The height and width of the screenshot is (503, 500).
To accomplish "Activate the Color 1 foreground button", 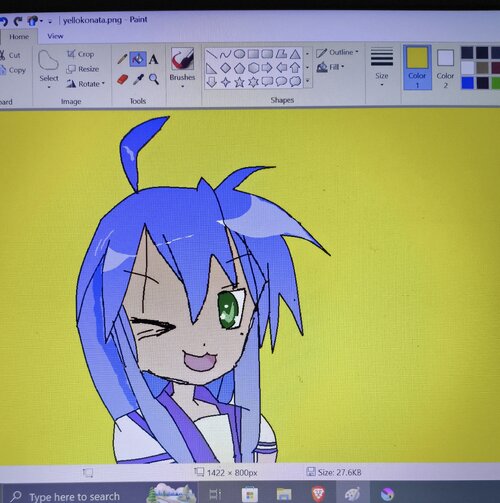I will (x=417, y=68).
